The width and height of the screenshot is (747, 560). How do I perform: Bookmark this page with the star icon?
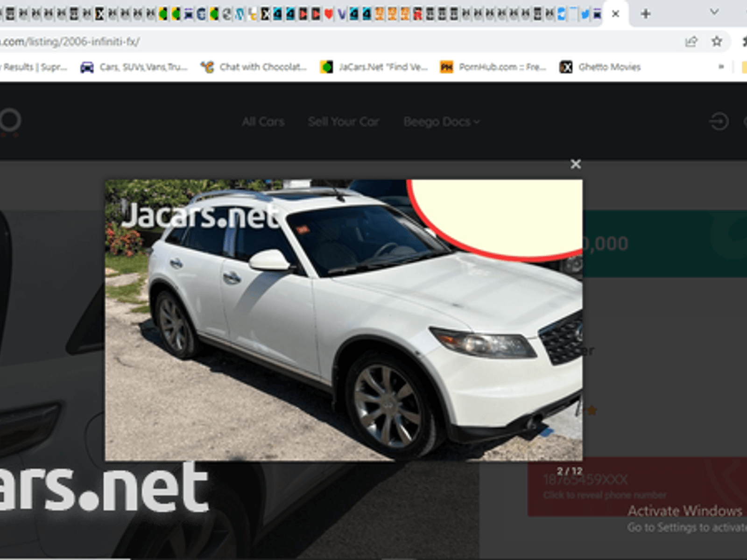(x=717, y=42)
